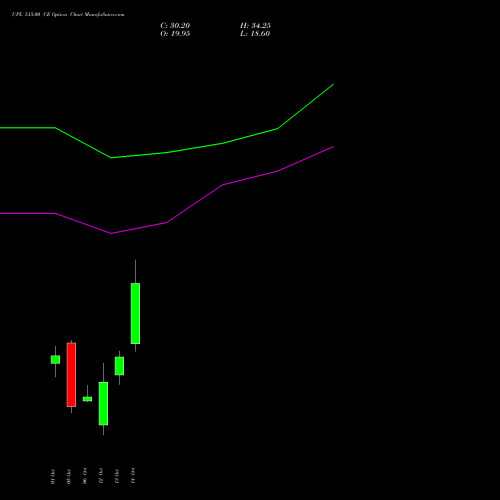The image size is (500, 500).
Task: Select the close value 'C: 30.20'
Action: pos(175,26)
